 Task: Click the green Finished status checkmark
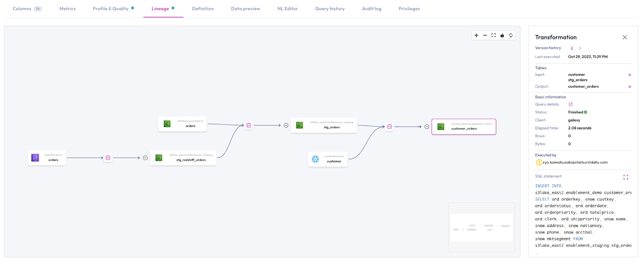(586, 113)
